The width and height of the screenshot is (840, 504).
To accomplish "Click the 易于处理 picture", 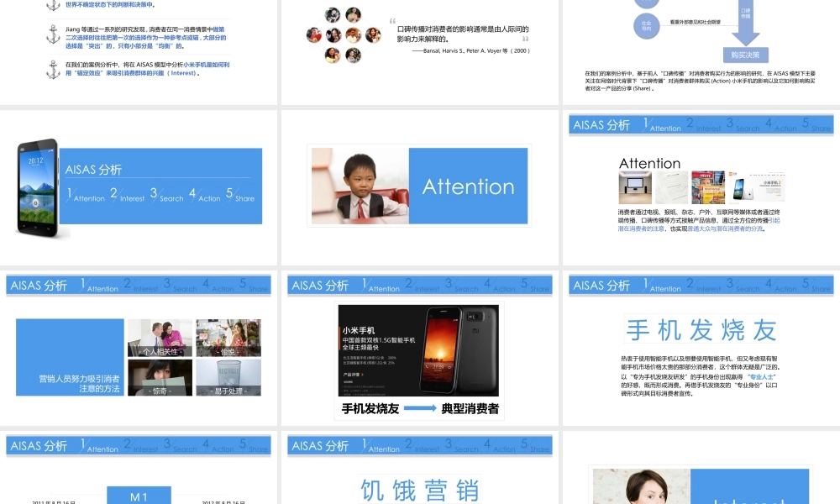I will point(228,377).
